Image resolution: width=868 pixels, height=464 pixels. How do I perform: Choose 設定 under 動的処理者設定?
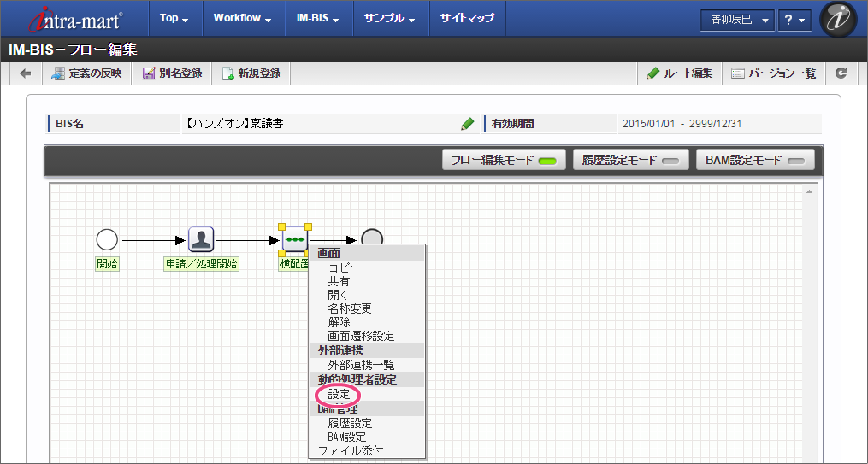(339, 394)
